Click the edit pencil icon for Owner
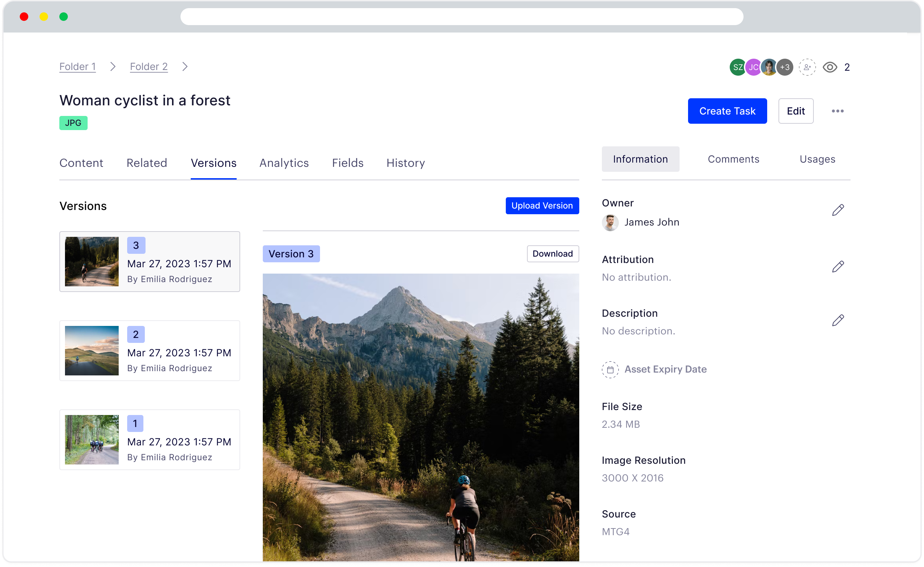The image size is (924, 567). (x=839, y=210)
